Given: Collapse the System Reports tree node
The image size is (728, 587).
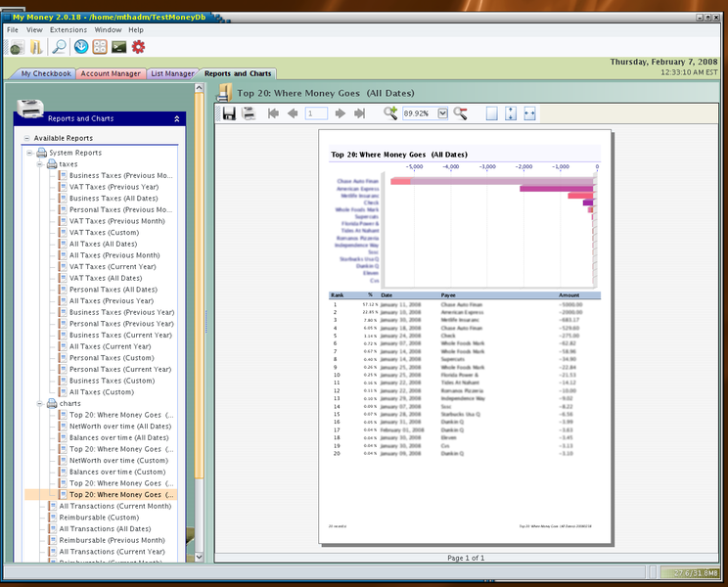Looking at the screenshot, I should tap(29, 153).
